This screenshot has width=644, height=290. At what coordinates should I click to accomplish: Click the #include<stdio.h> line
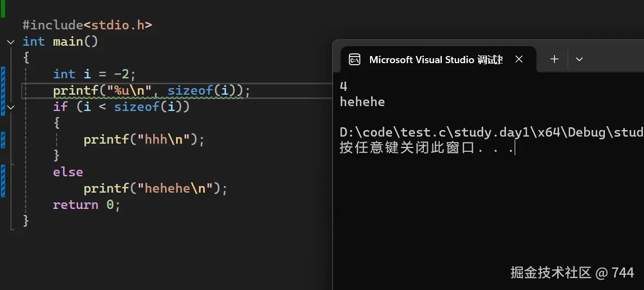87,25
